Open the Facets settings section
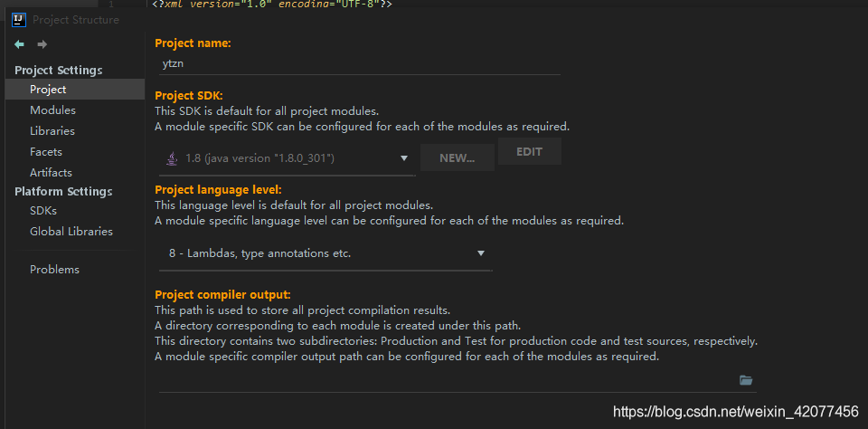This screenshot has width=868, height=429. 46,152
